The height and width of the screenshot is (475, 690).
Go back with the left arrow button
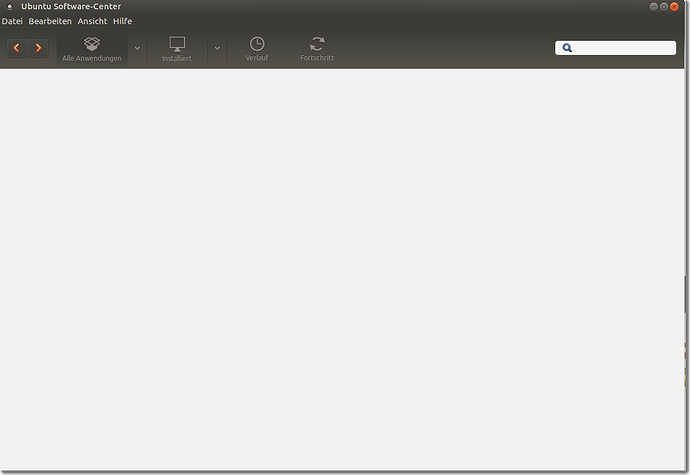17,48
